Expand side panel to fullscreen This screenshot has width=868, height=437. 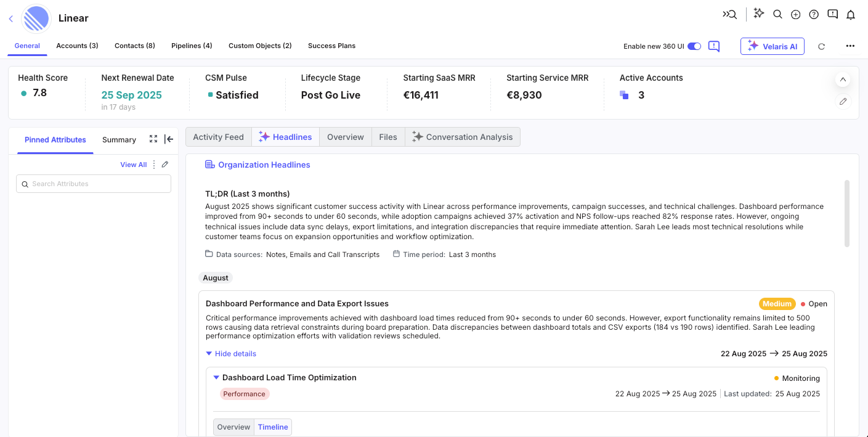tap(153, 139)
